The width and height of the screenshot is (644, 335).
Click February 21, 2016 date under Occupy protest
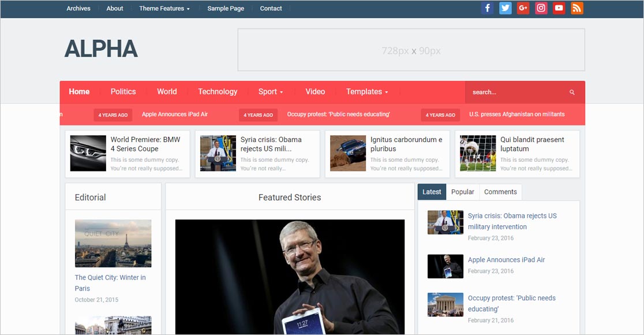click(491, 320)
